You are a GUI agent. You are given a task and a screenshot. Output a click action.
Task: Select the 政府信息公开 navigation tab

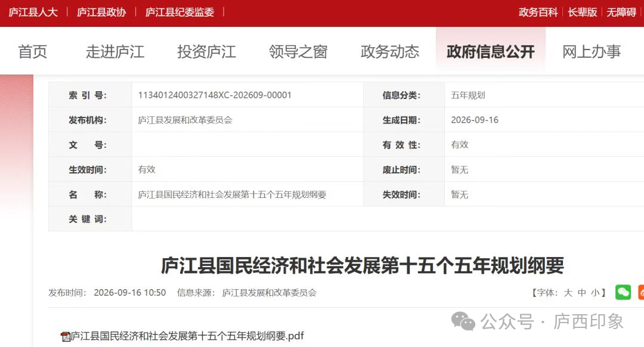491,52
